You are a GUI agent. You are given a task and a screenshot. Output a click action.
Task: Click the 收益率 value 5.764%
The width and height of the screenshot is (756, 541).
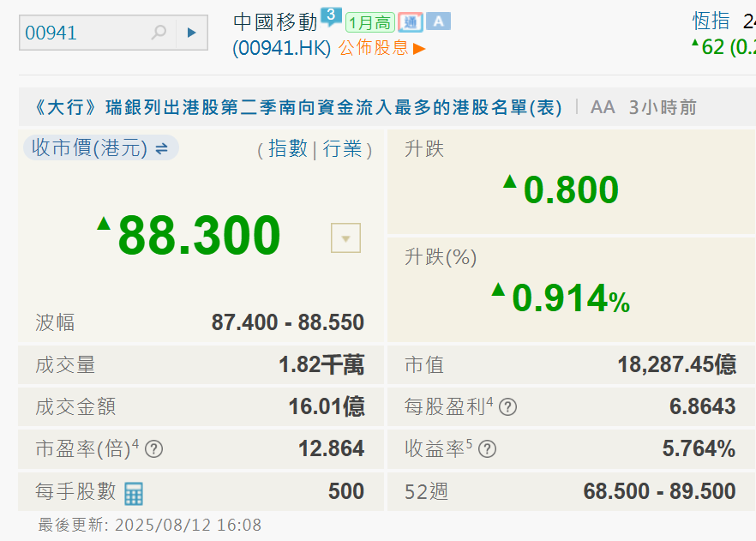tap(699, 449)
